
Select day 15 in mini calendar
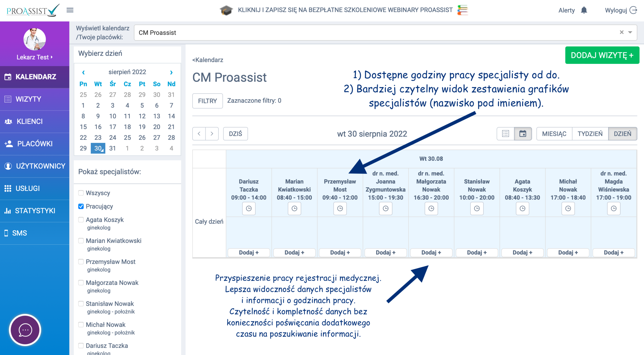pyautogui.click(x=83, y=127)
